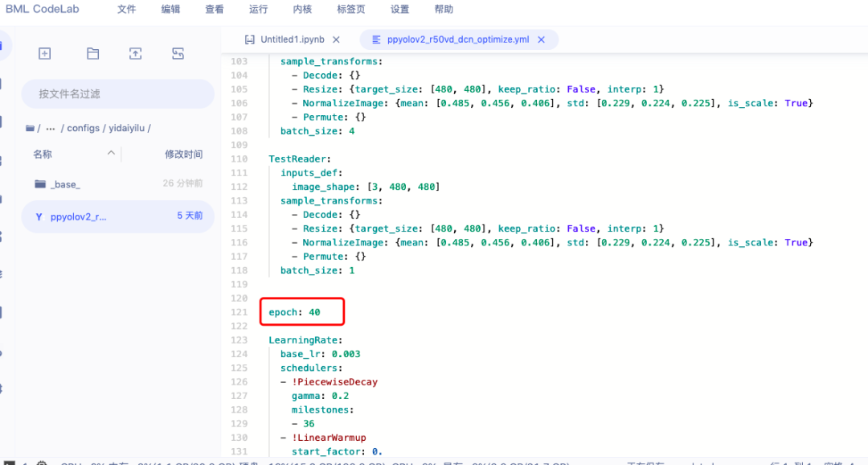Viewport: 868px width, 465px height.
Task: Click the 'schedulers:' line
Action: point(311,368)
